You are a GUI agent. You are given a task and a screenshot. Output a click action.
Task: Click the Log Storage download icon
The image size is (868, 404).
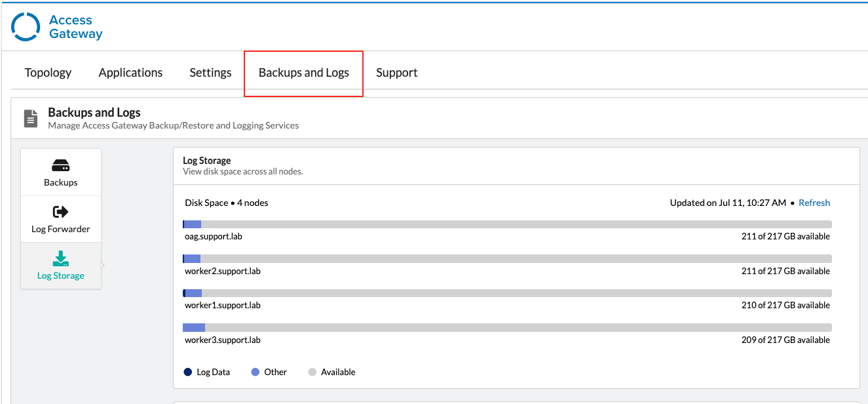point(61,258)
